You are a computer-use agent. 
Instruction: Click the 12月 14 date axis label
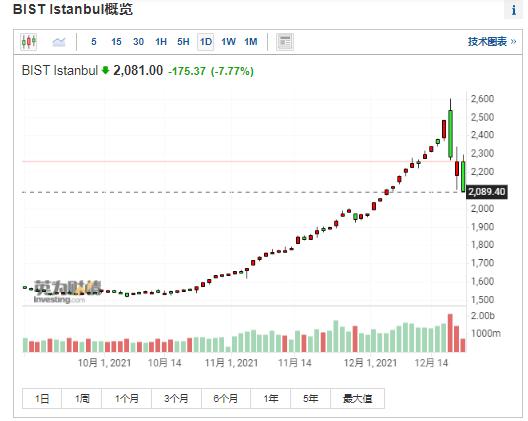click(x=431, y=363)
